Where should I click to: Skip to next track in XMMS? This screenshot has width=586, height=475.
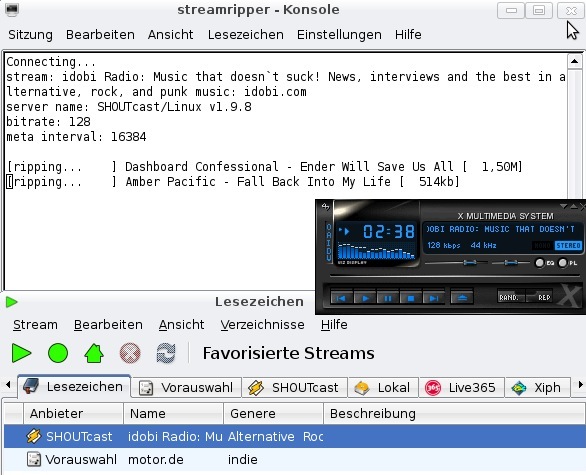tap(434, 298)
